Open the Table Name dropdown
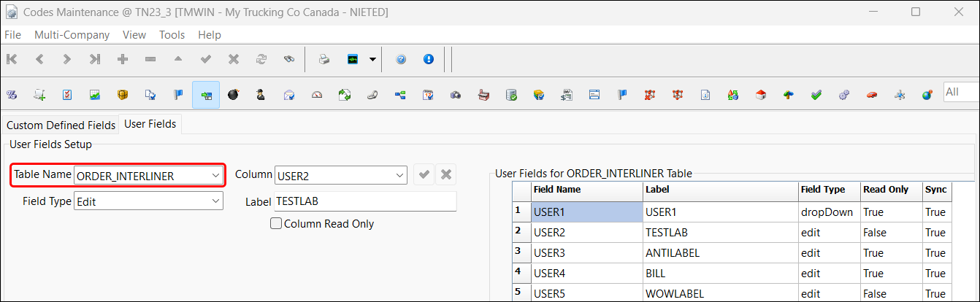The width and height of the screenshot is (980, 302). click(215, 175)
